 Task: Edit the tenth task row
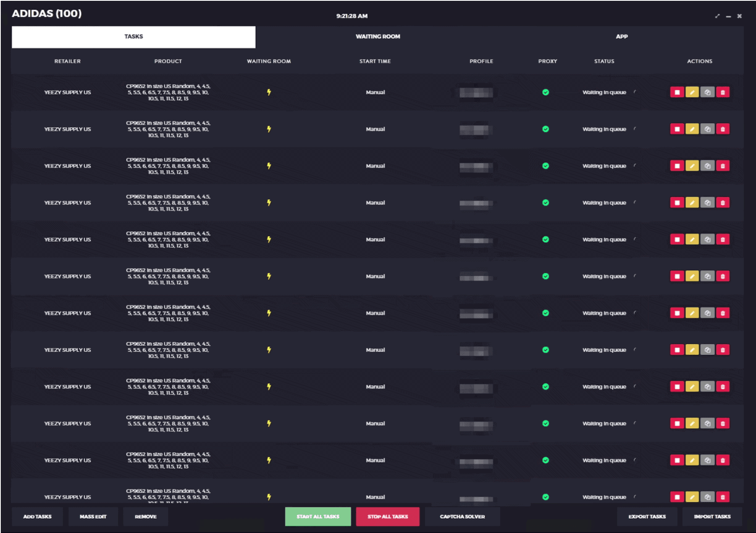click(692, 423)
